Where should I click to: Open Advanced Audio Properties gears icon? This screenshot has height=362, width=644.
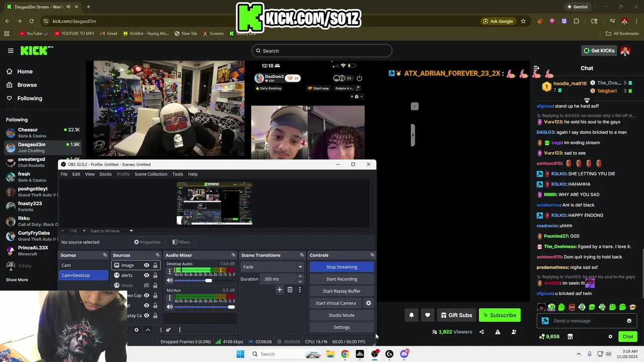(x=168, y=330)
